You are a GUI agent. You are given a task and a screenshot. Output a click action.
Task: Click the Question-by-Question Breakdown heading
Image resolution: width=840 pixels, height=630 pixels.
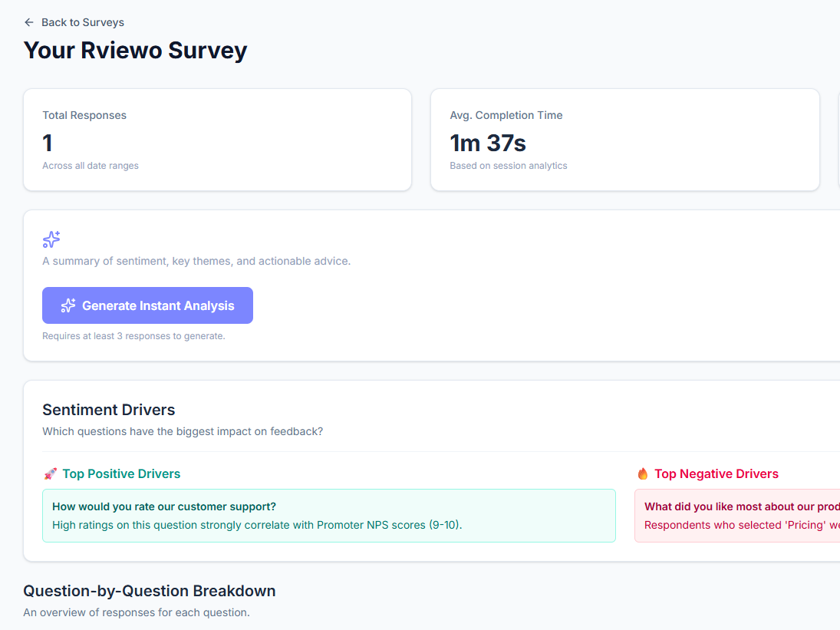pos(149,591)
